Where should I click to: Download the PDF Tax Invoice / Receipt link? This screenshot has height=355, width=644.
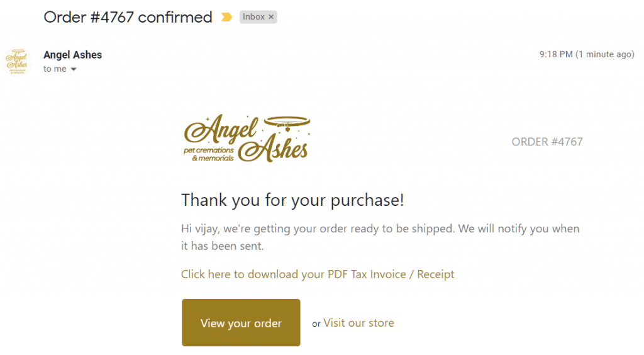[x=318, y=274]
